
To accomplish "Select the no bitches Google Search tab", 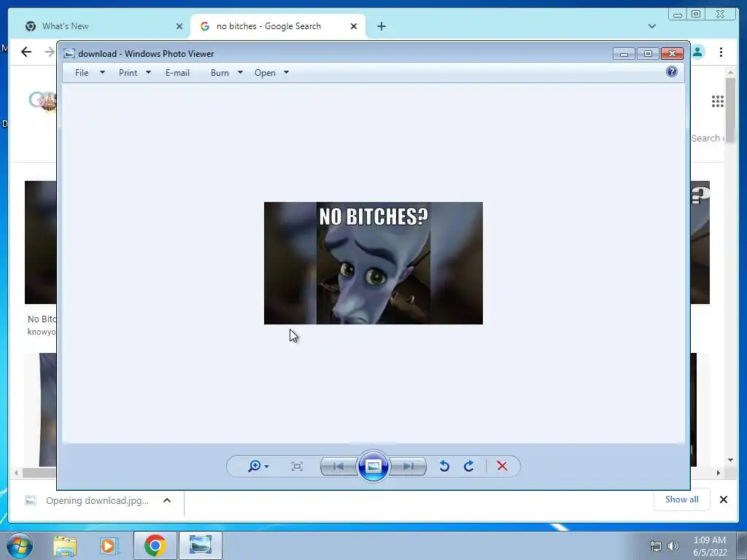I will [278, 26].
